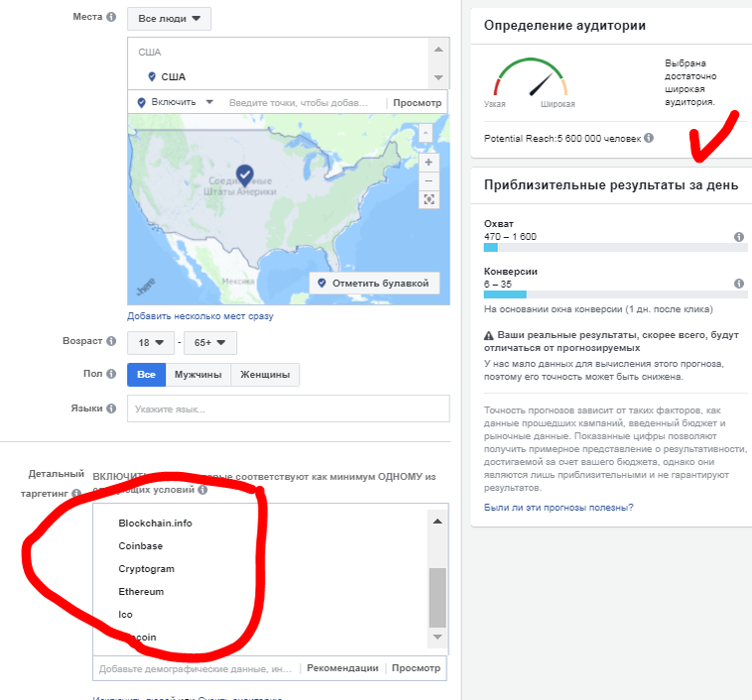Screen dimensions: 752x700
Task: Click Просмотр next to location input
Action: click(x=417, y=102)
